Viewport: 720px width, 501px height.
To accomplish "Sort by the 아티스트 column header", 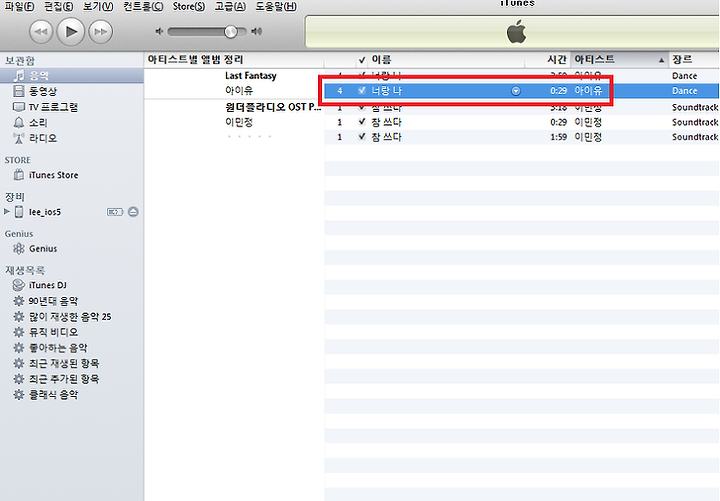I will [619, 60].
